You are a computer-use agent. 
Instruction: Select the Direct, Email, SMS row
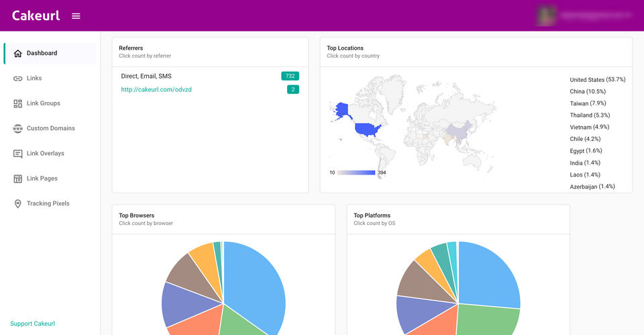click(x=210, y=76)
